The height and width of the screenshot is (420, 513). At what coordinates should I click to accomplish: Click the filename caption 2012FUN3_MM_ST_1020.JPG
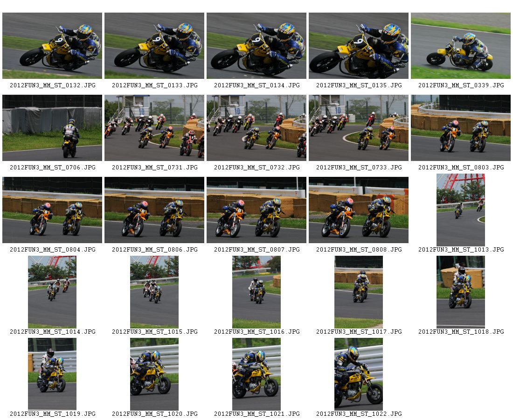pos(155,414)
